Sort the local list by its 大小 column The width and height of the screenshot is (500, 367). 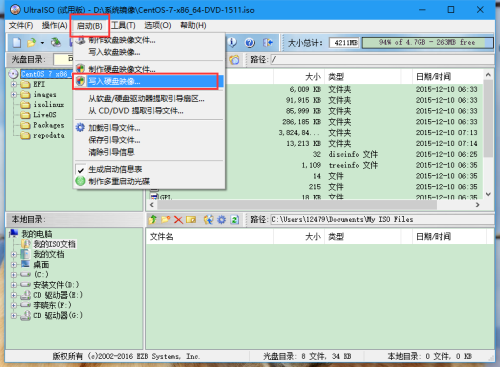coord(299,237)
